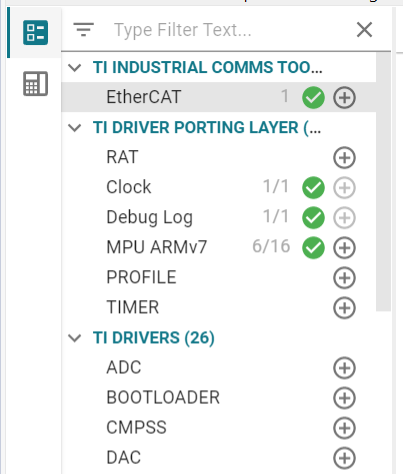Open the software components tree view icon
Viewport: 403px width, 474px height.
click(x=35, y=32)
